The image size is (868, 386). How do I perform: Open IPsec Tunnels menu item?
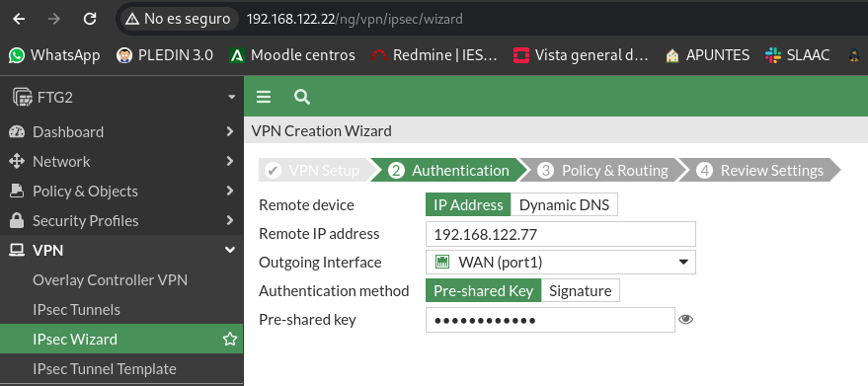(76, 310)
